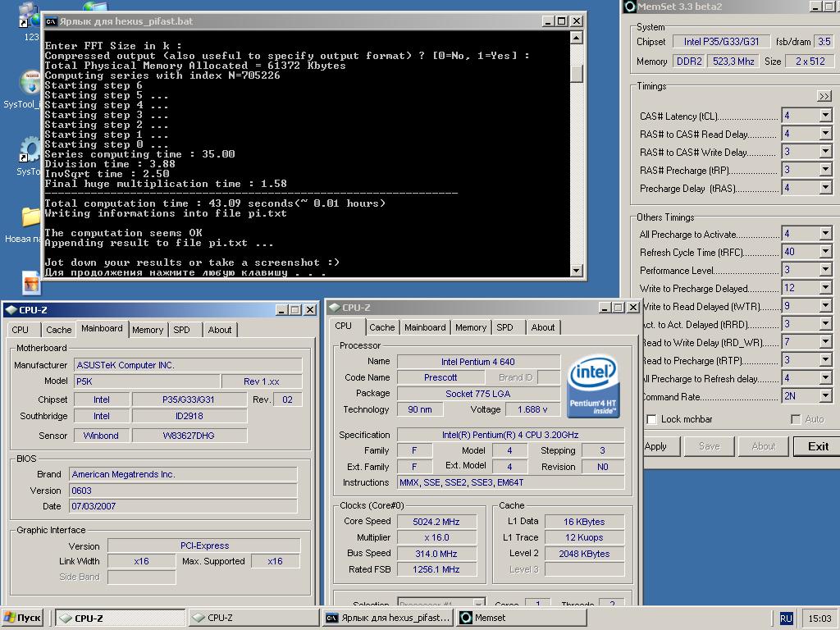Open Cache tab in processor CPU-Z window
Image resolution: width=840 pixels, height=630 pixels.
(381, 327)
